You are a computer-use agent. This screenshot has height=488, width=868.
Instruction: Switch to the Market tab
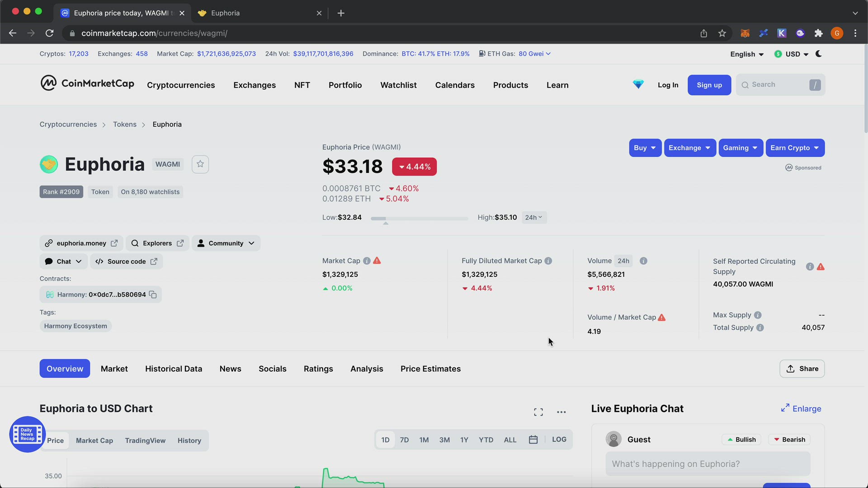tap(114, 369)
